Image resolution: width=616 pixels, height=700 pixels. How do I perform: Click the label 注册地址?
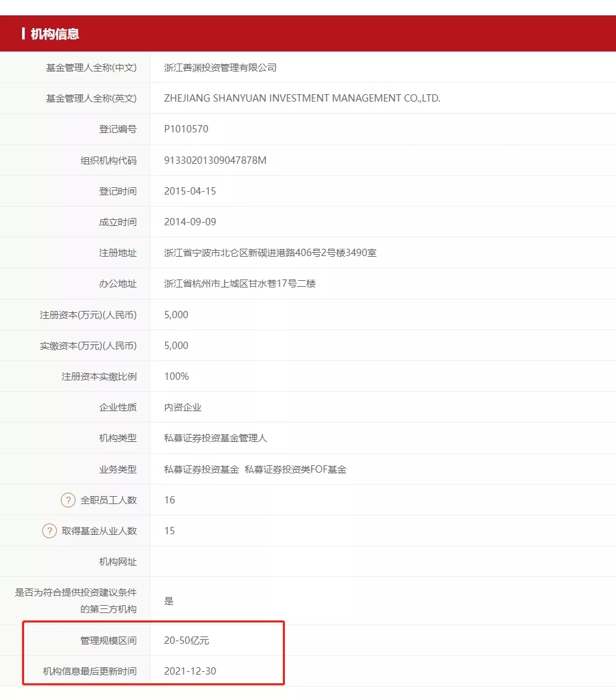coord(118,253)
